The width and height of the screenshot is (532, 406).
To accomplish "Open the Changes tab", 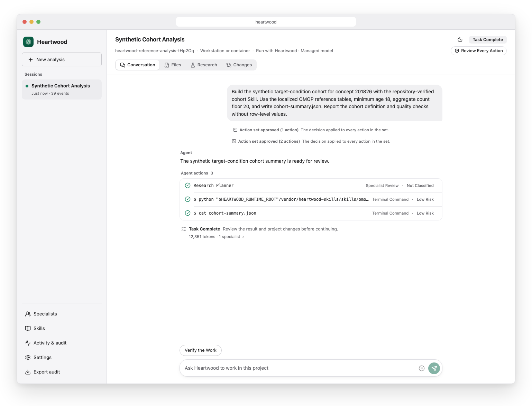I will point(239,65).
